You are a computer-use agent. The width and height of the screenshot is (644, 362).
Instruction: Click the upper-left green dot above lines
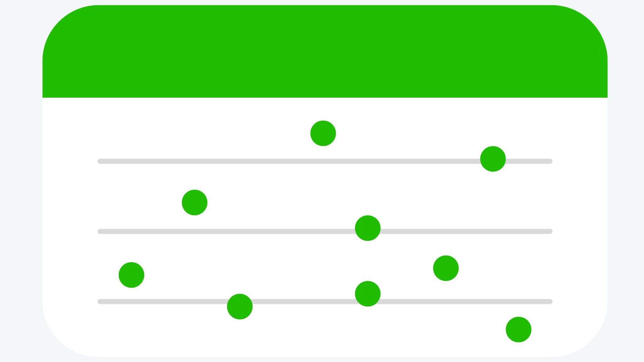tap(323, 133)
